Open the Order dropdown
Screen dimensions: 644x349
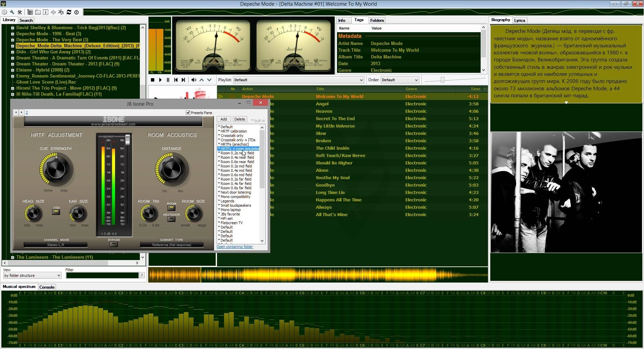(x=400, y=80)
